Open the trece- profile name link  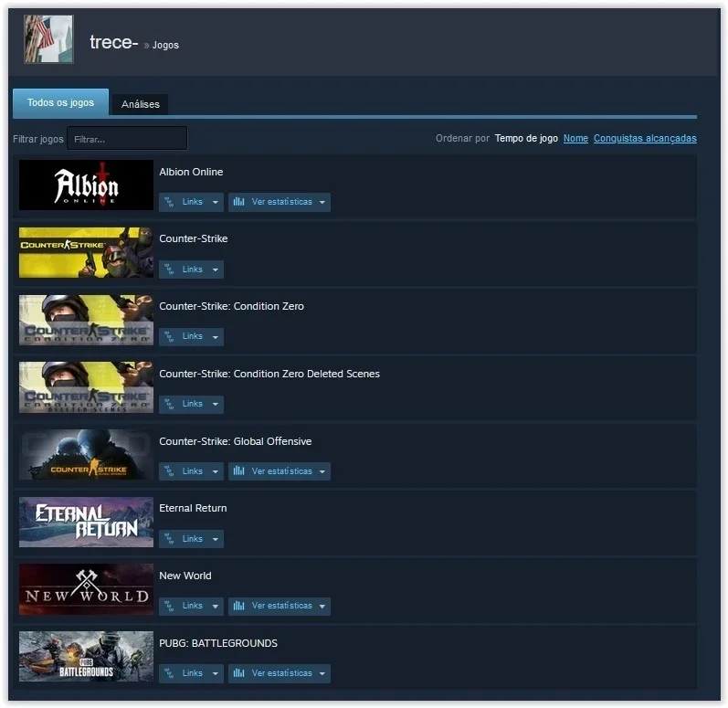(x=114, y=42)
